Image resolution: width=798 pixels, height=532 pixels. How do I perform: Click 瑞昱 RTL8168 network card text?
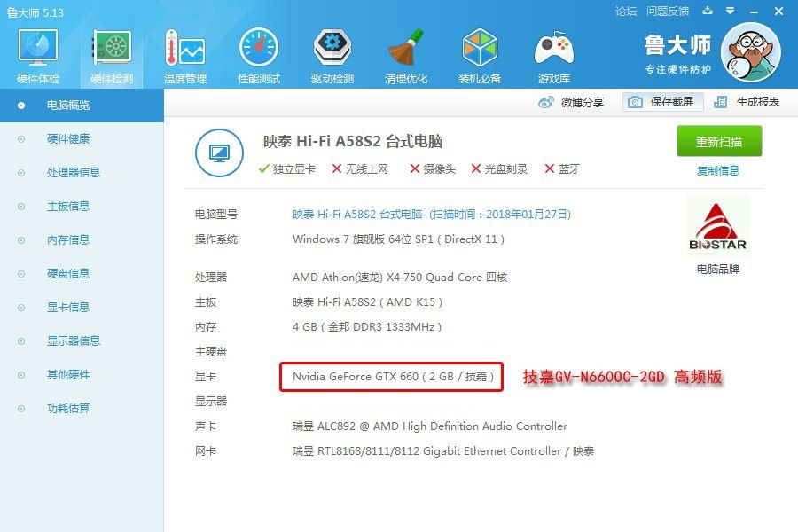click(443, 451)
